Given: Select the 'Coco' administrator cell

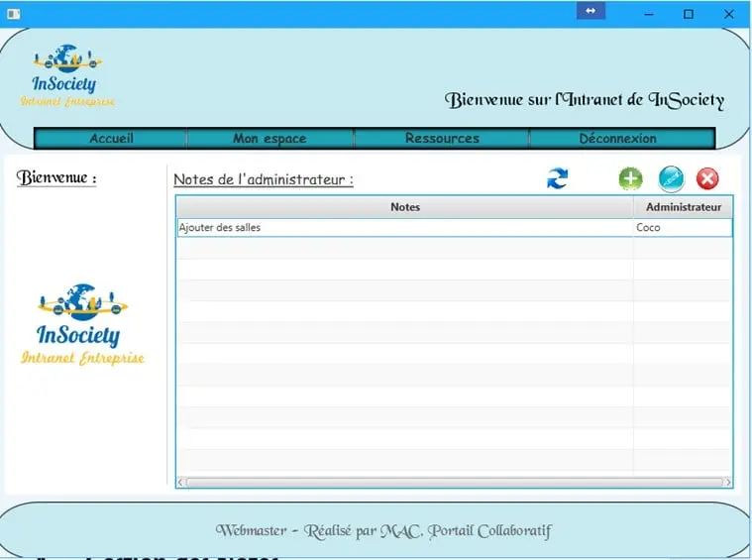Looking at the screenshot, I should [683, 228].
